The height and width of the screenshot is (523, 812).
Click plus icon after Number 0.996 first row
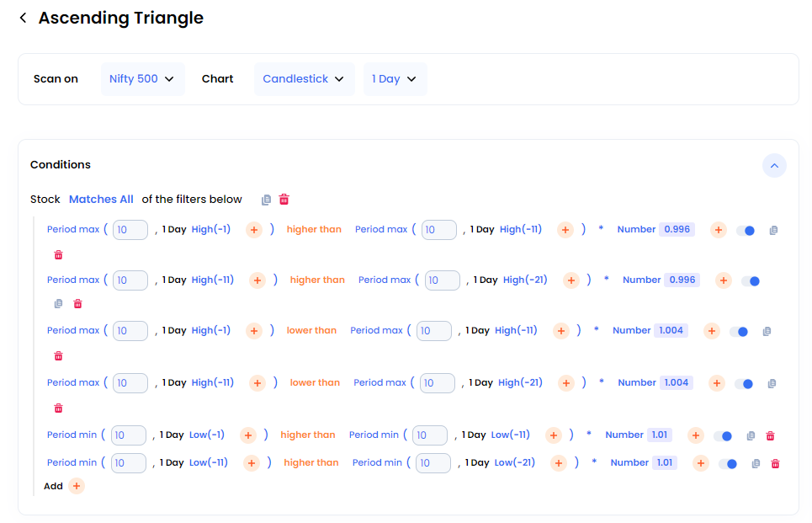(719, 230)
